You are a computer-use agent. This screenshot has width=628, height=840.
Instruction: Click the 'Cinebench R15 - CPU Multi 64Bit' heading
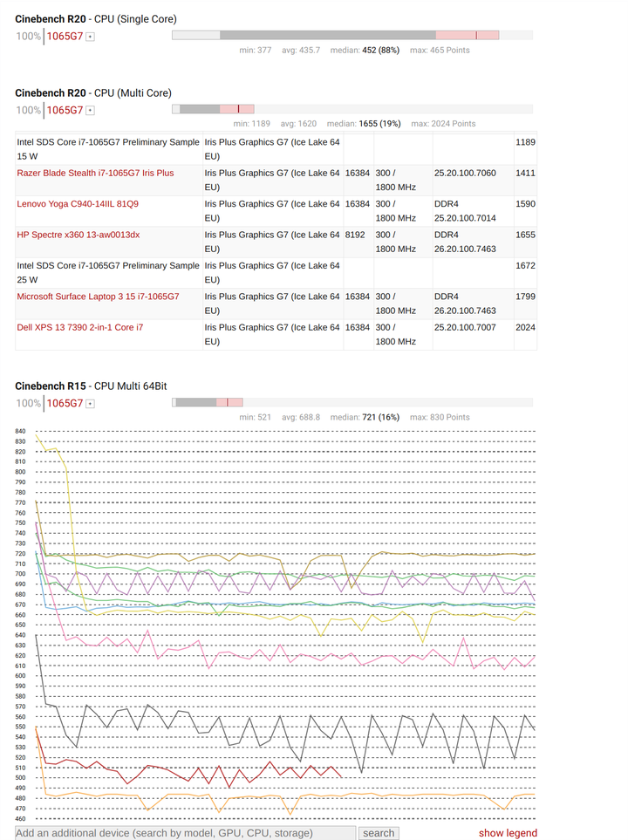pos(91,386)
